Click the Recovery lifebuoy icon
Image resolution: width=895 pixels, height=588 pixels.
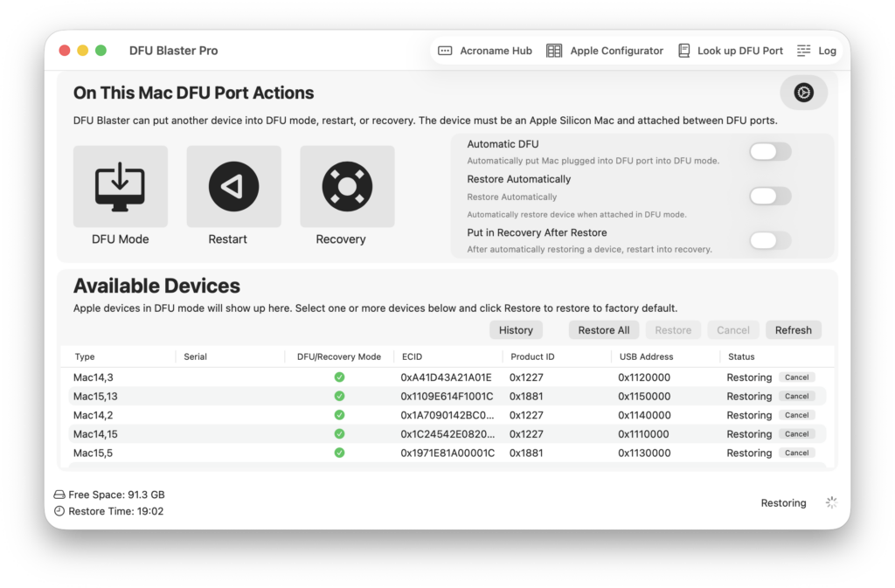pos(347,186)
